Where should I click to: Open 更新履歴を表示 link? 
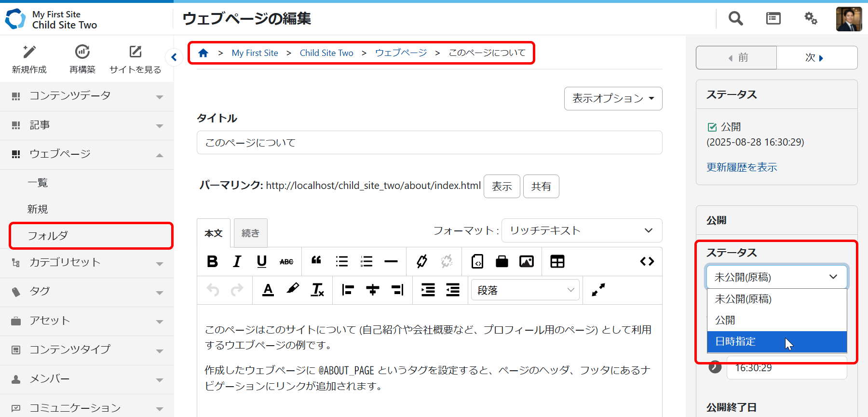point(742,167)
